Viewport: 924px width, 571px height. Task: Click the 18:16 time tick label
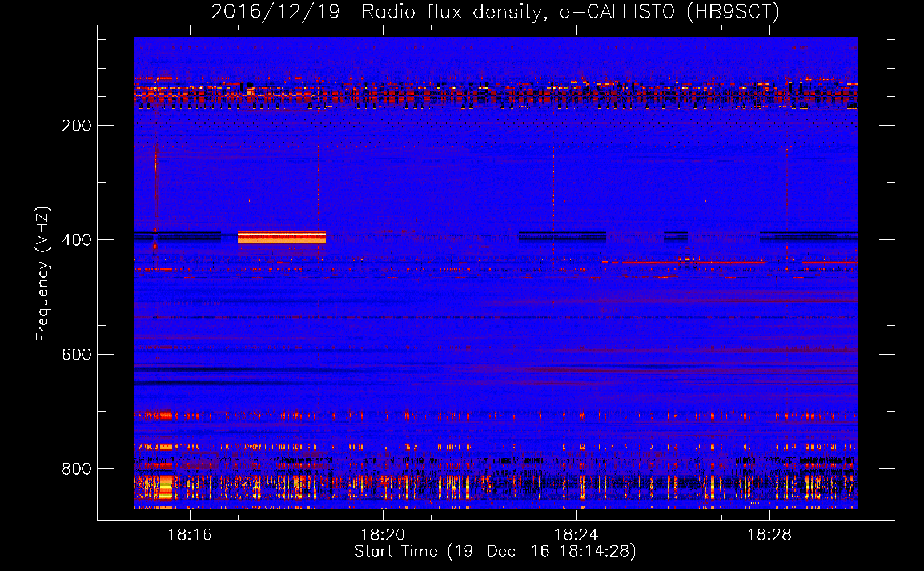pos(190,534)
